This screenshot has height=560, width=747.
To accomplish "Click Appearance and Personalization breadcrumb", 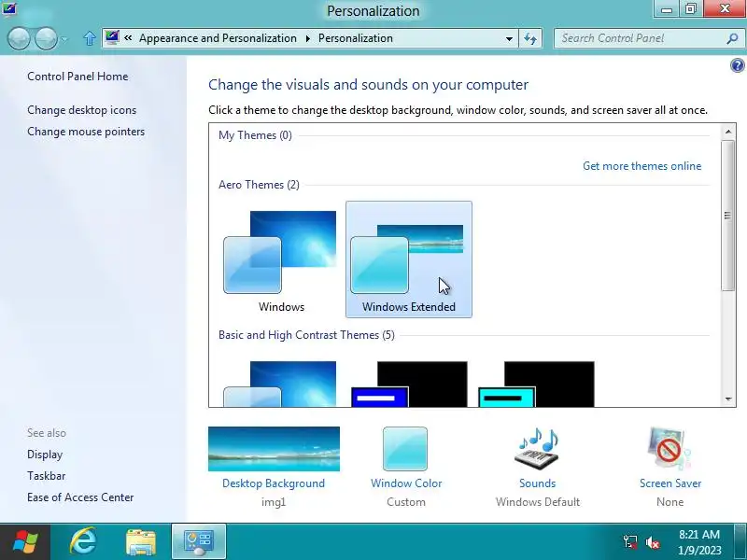I will [218, 38].
